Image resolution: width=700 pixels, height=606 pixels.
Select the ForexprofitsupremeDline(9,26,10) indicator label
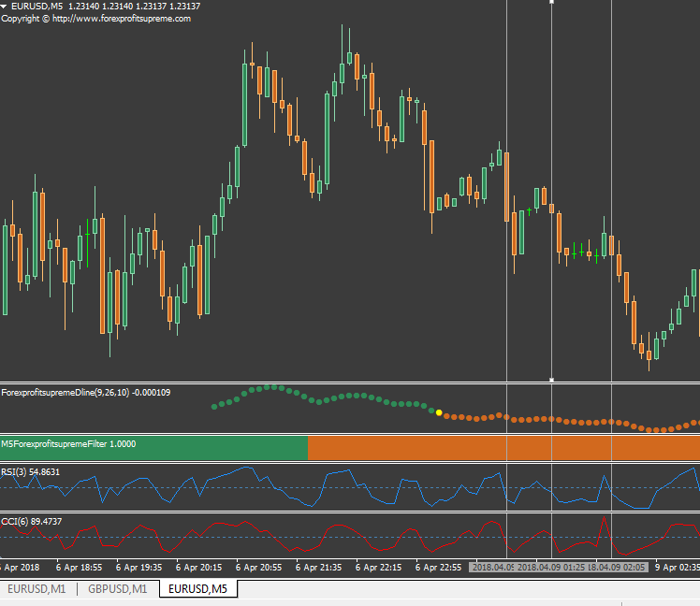coord(86,393)
